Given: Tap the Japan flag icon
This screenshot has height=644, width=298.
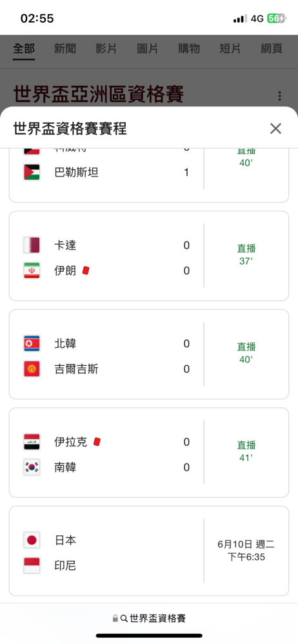Looking at the screenshot, I should pyautogui.click(x=32, y=540).
